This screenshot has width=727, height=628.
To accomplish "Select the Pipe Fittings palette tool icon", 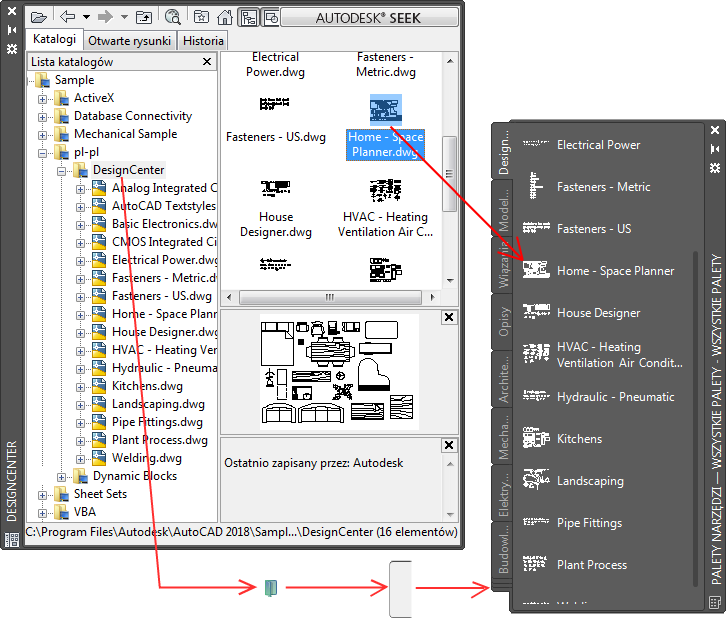I will click(536, 521).
